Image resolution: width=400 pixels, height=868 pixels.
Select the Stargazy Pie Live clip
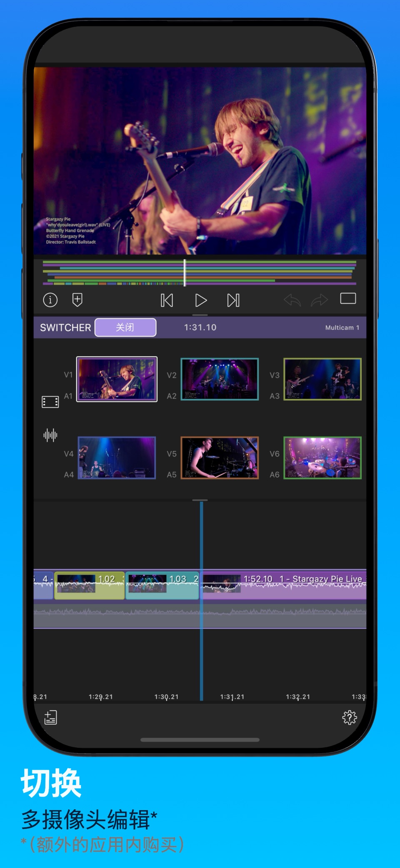(284, 585)
